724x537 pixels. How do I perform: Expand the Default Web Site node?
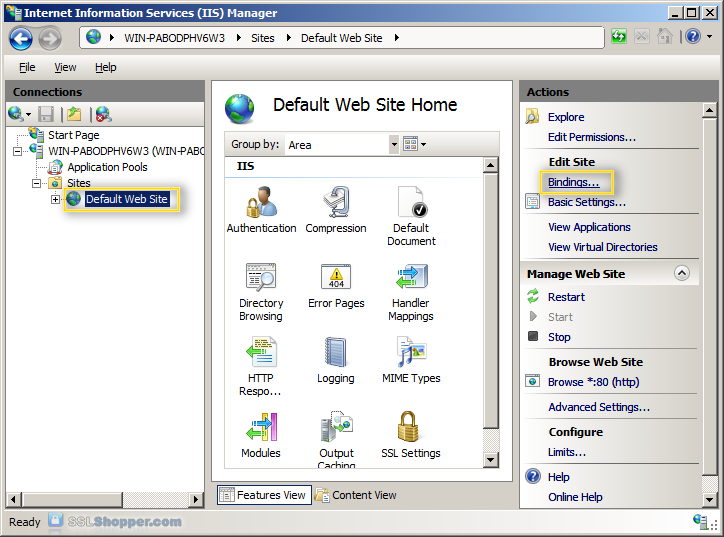[x=55, y=199]
